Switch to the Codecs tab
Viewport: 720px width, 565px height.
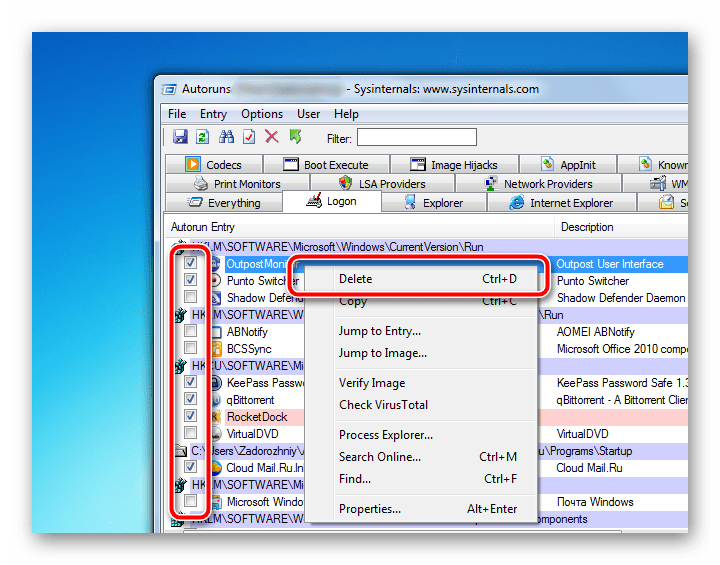[214, 164]
